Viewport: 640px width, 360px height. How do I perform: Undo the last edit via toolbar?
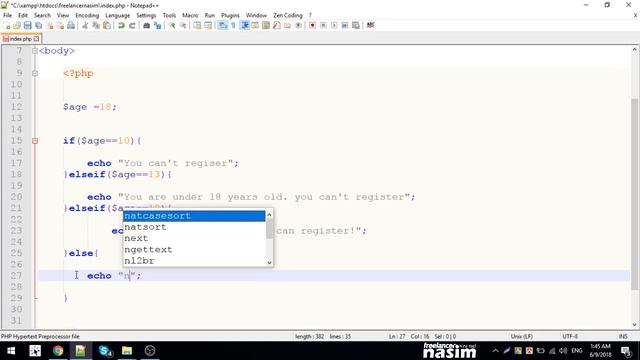(121, 25)
